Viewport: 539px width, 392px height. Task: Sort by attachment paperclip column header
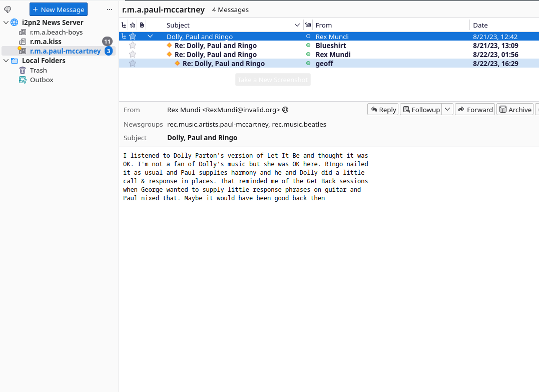142,25
